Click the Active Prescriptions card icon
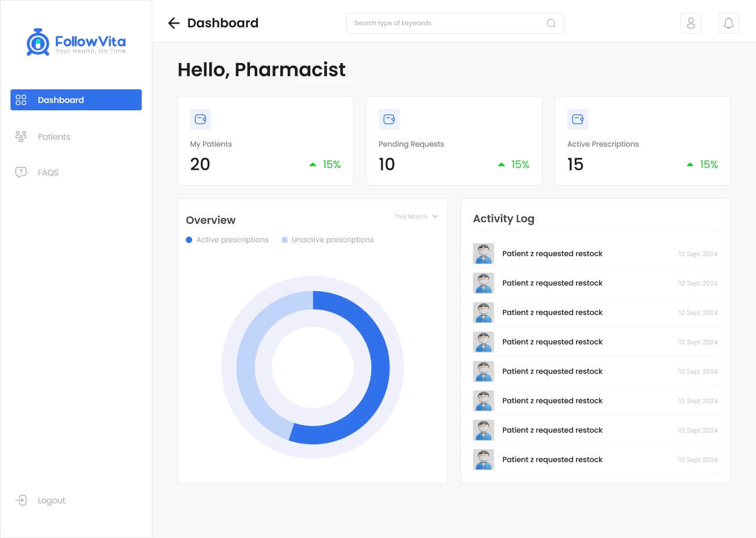This screenshot has height=538, width=756. [577, 119]
